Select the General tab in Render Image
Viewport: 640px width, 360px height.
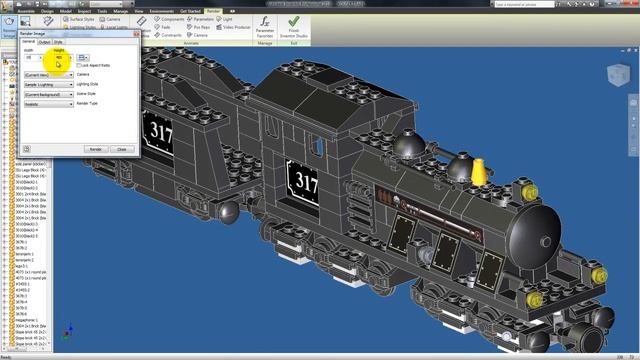coord(29,42)
